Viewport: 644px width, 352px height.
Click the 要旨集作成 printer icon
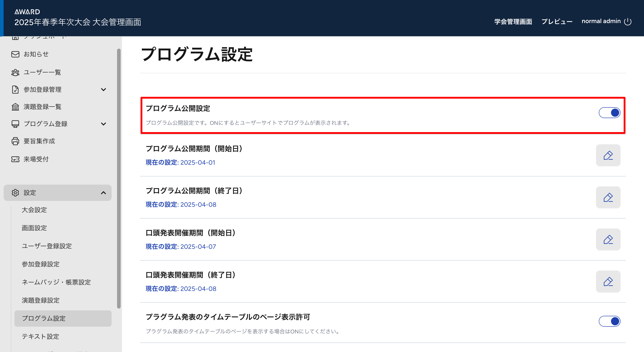(x=15, y=141)
